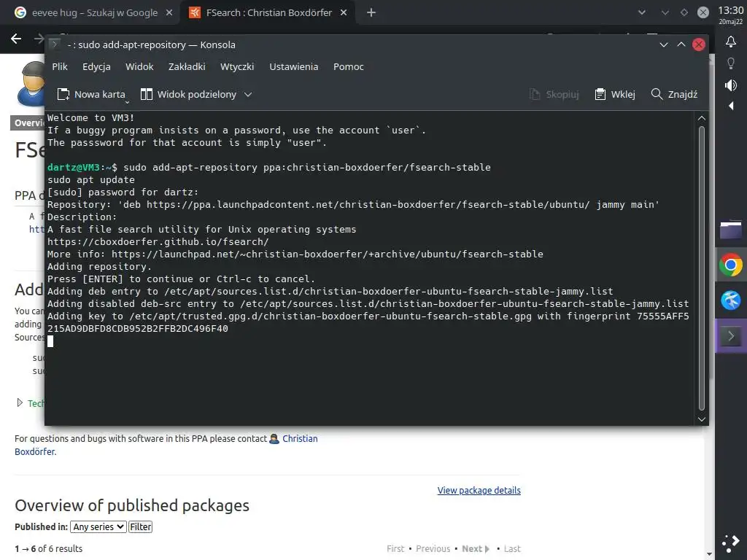Open a new browser tab with plus
Image resolution: width=747 pixels, height=560 pixels.
(x=371, y=13)
